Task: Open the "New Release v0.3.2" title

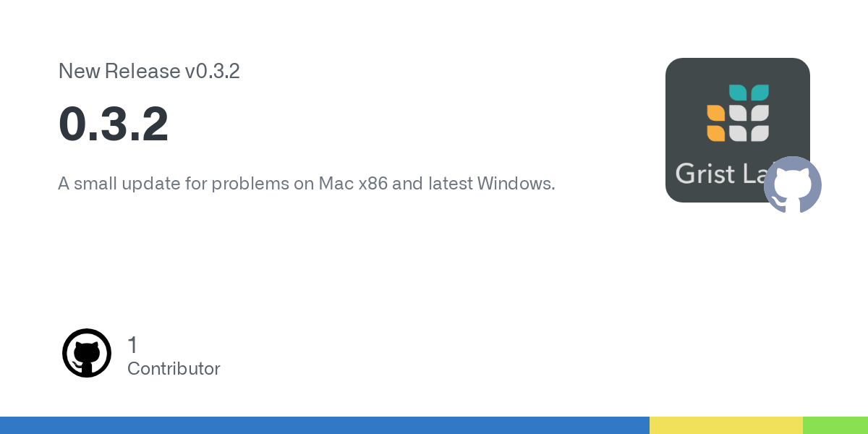Action: [149, 71]
